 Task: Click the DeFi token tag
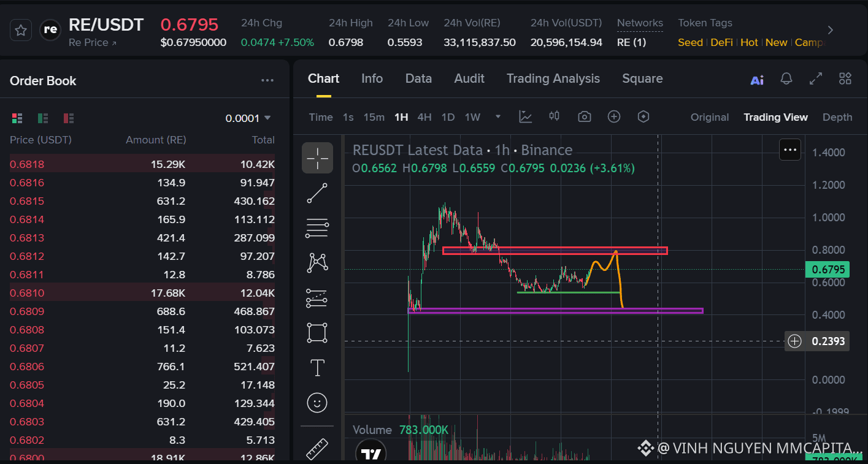click(x=722, y=42)
